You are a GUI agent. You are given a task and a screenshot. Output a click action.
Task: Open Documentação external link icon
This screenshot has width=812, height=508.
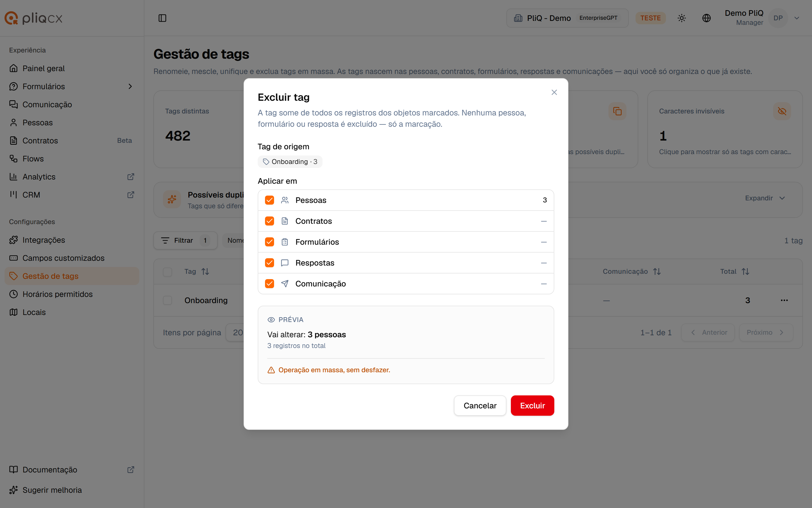click(131, 470)
